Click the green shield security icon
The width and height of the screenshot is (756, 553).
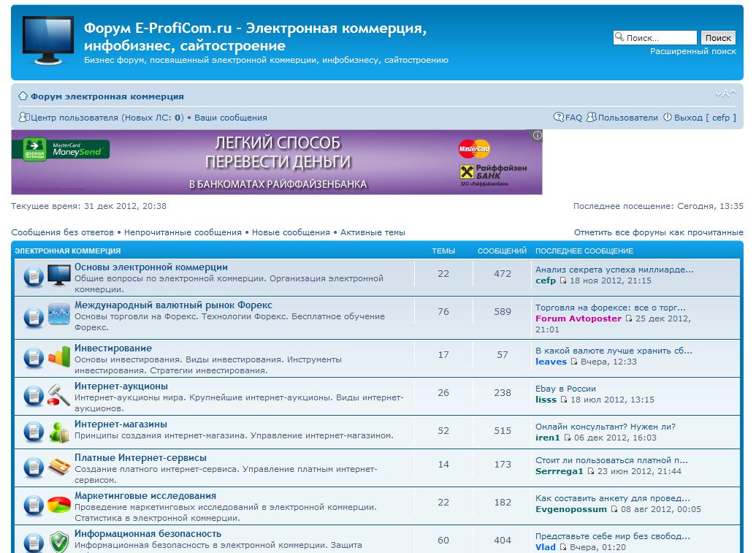[x=59, y=541]
